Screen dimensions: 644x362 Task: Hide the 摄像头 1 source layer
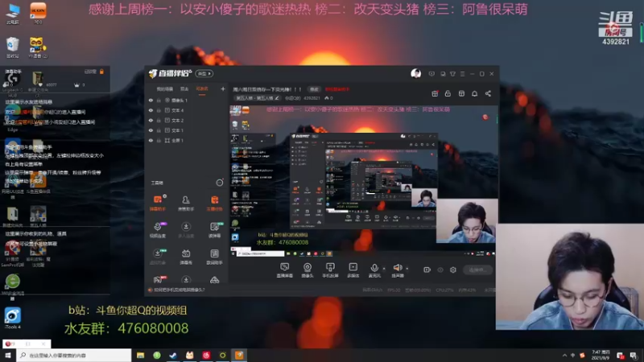pyautogui.click(x=151, y=100)
